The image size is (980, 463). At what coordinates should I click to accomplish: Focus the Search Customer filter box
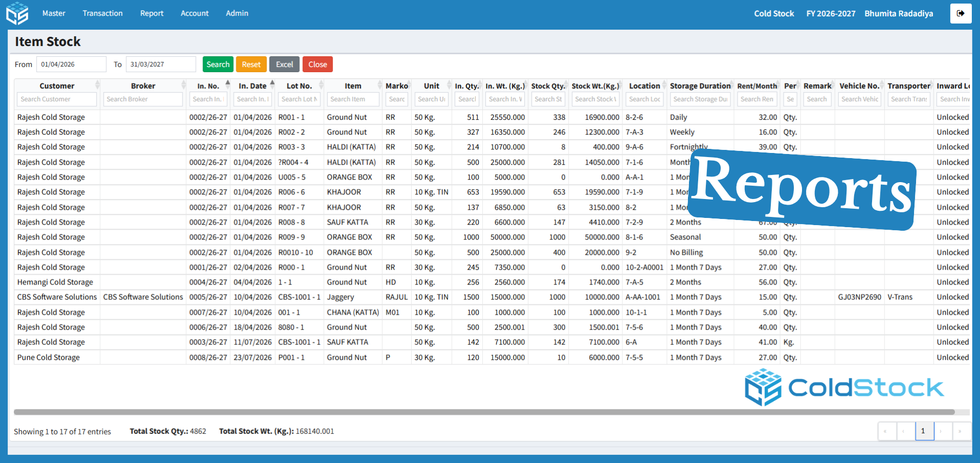pos(57,99)
